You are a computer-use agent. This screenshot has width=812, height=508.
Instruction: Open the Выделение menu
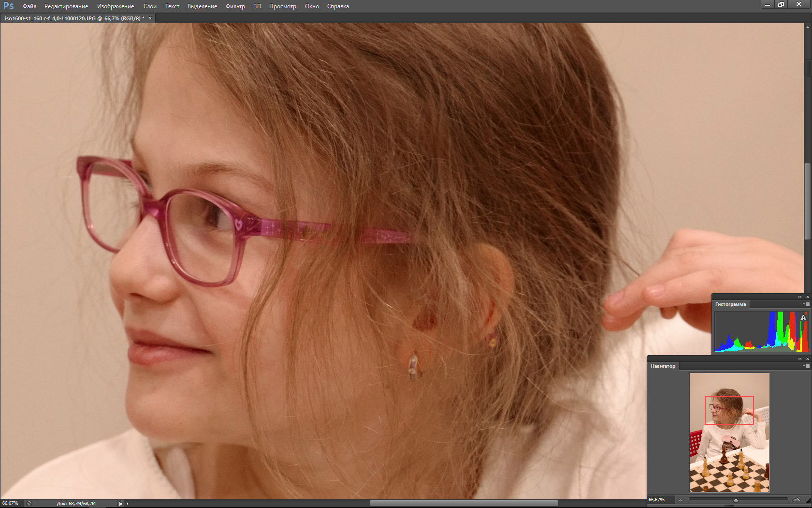click(x=202, y=6)
